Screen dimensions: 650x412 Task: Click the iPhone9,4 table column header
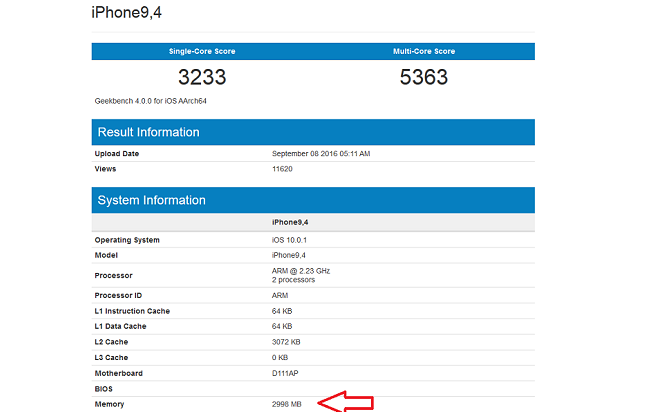click(x=290, y=223)
